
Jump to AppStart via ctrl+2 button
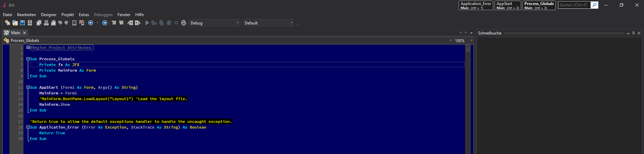[508, 5]
